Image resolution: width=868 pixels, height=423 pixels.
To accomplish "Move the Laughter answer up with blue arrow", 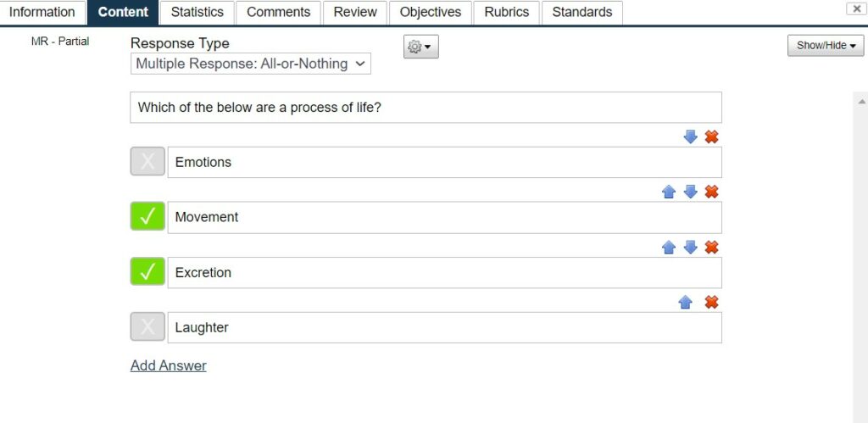I will [685, 303].
